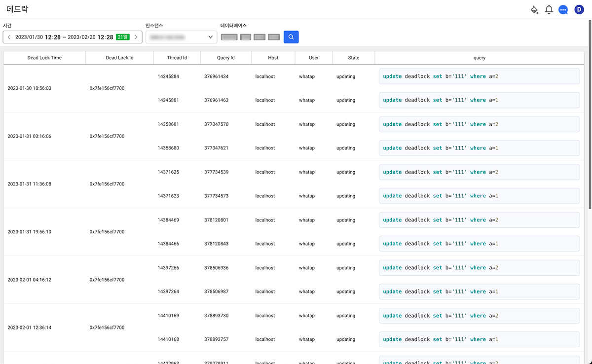Click query id 378893730
Image resolution: width=592 pixels, height=364 pixels.
pos(216,316)
